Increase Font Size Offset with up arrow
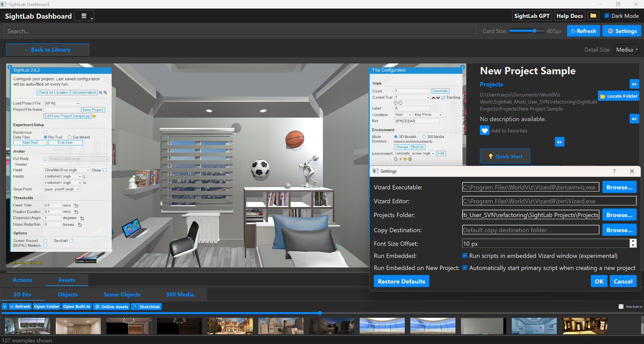 tap(633, 241)
